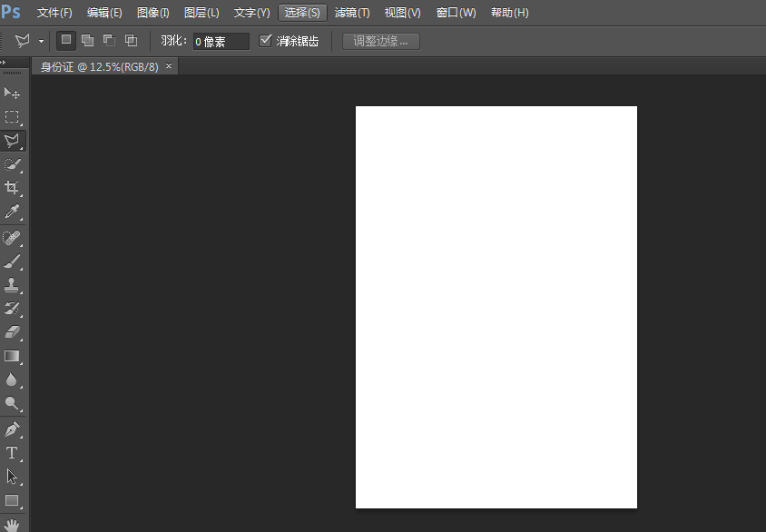Open the 视图(V) menu

coord(402,13)
